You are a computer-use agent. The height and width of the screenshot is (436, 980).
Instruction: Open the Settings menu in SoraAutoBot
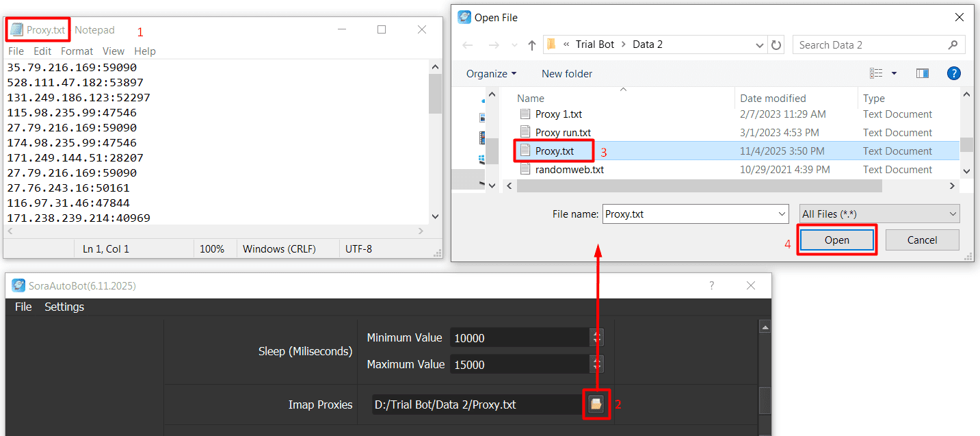pyautogui.click(x=64, y=307)
